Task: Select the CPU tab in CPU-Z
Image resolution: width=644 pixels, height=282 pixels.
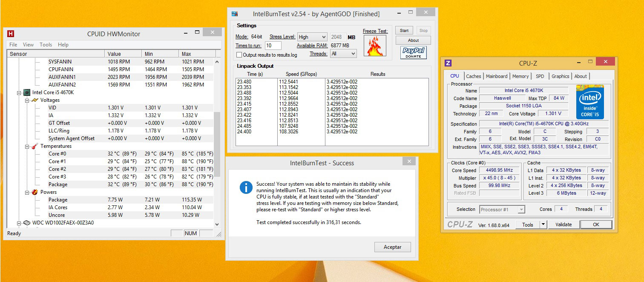Action: [455, 76]
